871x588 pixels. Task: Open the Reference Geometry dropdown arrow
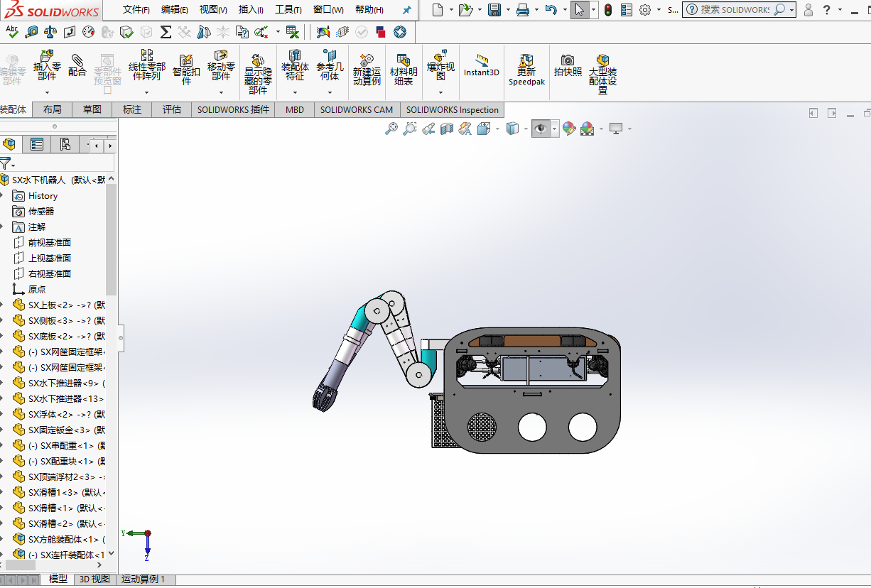click(330, 92)
